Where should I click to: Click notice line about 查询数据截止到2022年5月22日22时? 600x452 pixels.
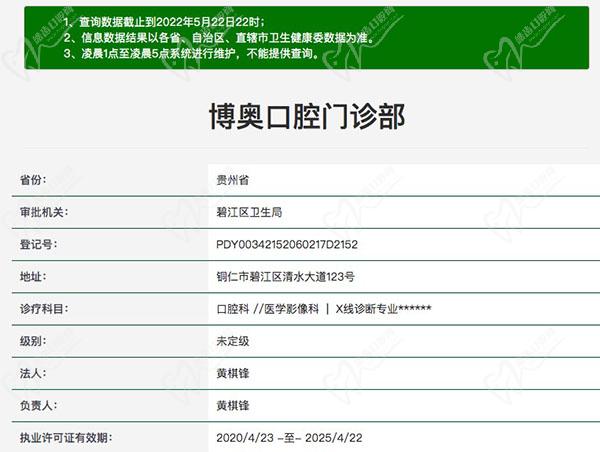coord(164,22)
